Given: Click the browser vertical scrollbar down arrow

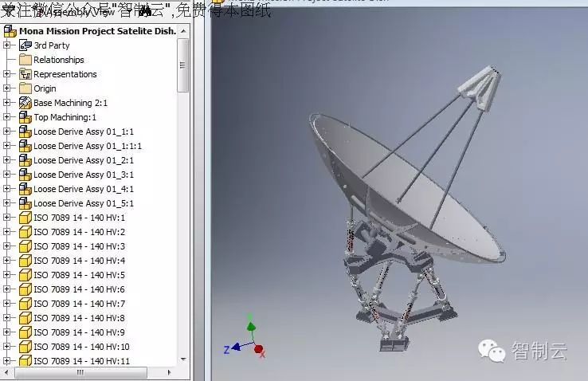Looking at the screenshot, I should click(183, 360).
